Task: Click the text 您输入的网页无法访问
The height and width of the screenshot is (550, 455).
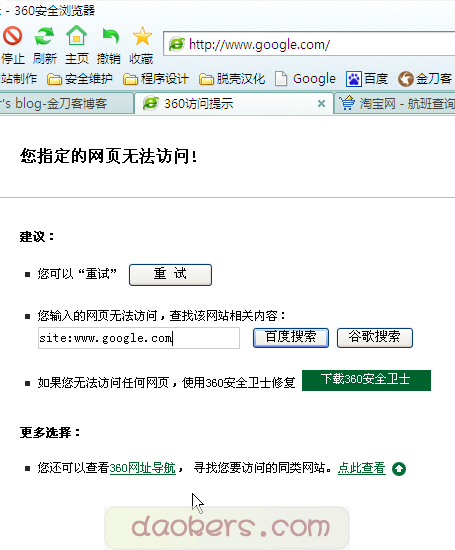Action: tap(97, 316)
